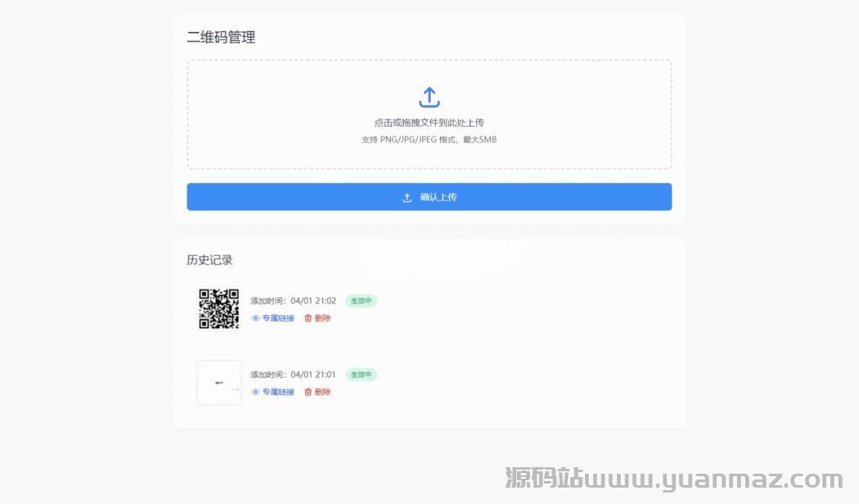Click trash icon on the 21:01 record
This screenshot has width=859, height=504.
coord(308,392)
